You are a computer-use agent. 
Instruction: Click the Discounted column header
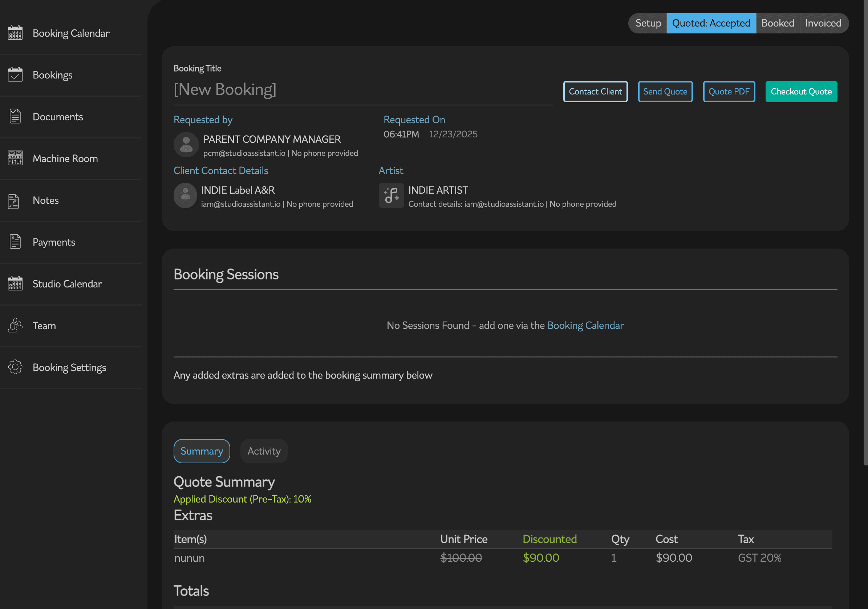click(x=550, y=539)
